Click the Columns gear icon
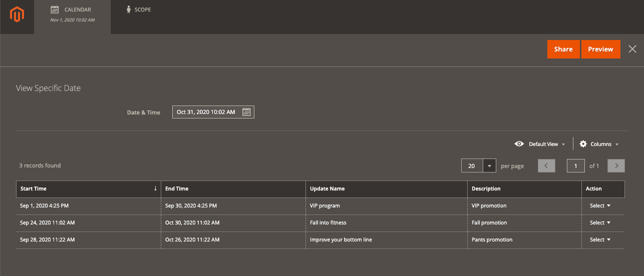This screenshot has width=644, height=276. [583, 144]
